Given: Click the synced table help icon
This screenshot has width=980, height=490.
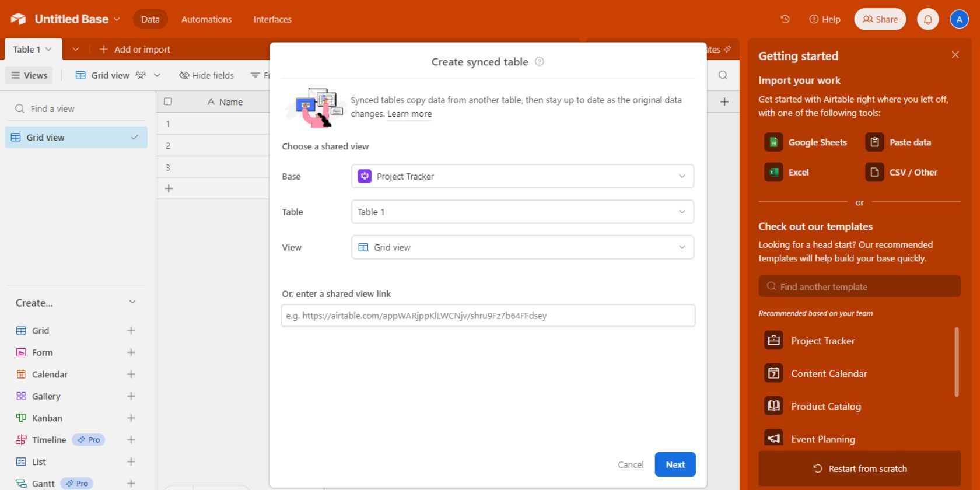Looking at the screenshot, I should pyautogui.click(x=540, y=62).
